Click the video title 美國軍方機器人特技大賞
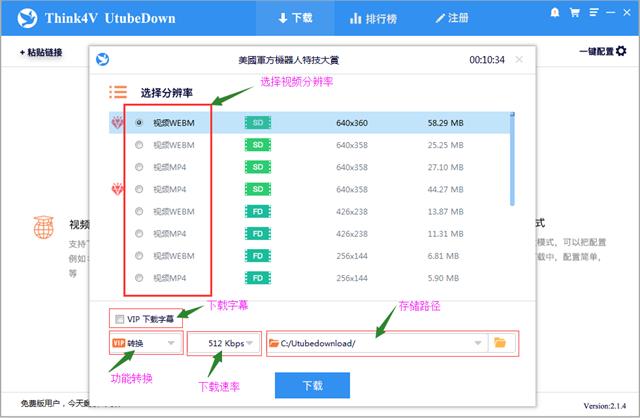The width and height of the screenshot is (640, 418). [289, 60]
